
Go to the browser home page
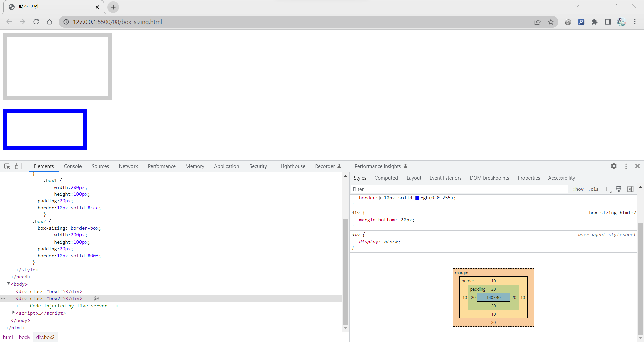(49, 22)
